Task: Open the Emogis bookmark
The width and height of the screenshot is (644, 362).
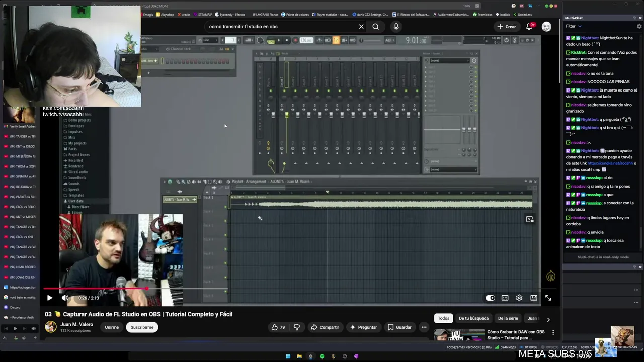Action: [147, 15]
